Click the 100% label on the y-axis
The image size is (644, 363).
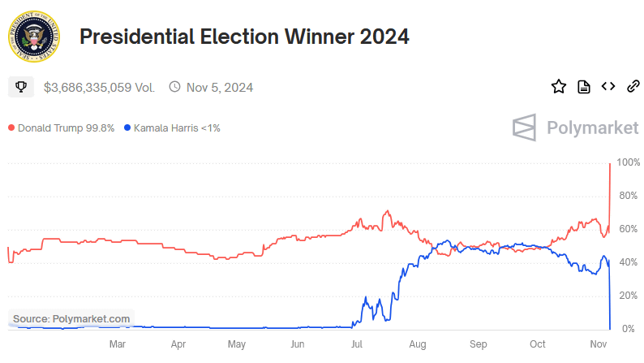pyautogui.click(x=629, y=162)
